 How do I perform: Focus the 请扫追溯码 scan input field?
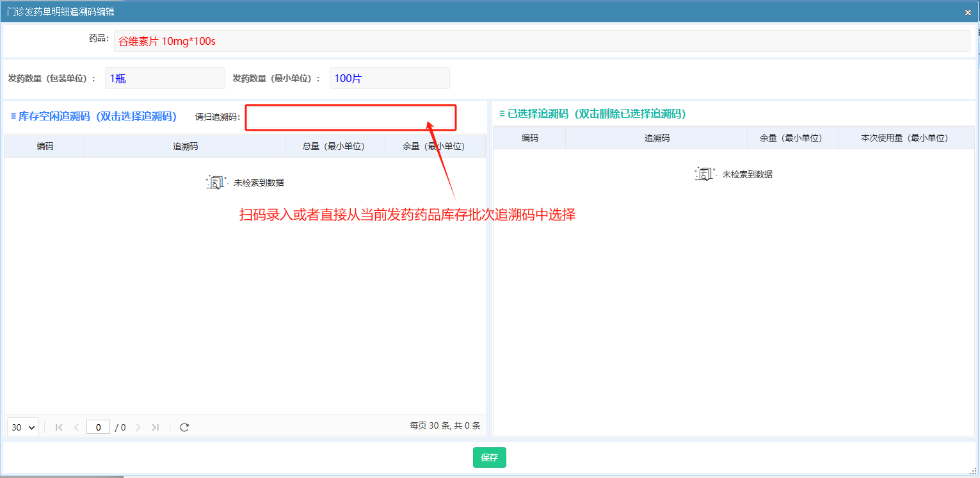[x=351, y=117]
